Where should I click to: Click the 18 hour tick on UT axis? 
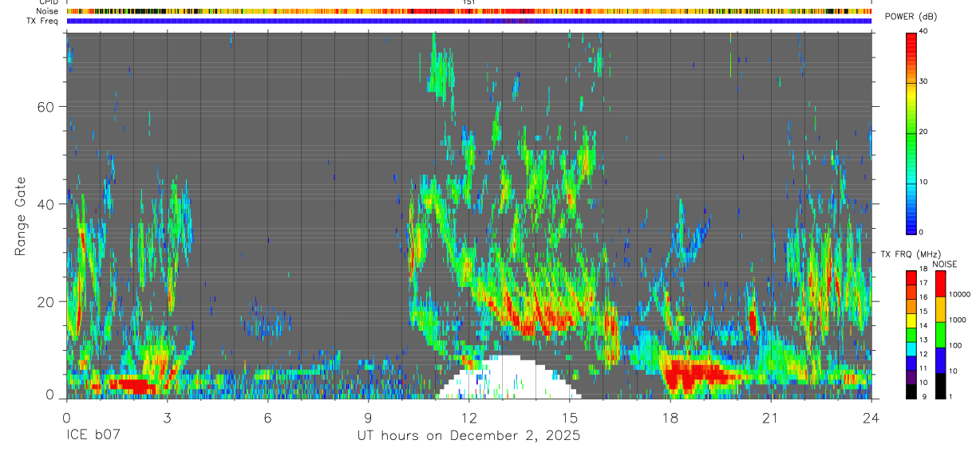click(670, 418)
